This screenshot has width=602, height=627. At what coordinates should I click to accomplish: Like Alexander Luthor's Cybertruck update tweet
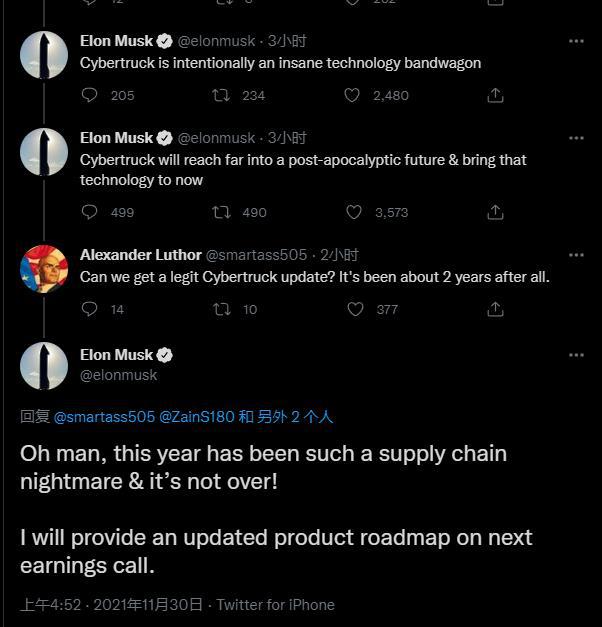point(355,309)
